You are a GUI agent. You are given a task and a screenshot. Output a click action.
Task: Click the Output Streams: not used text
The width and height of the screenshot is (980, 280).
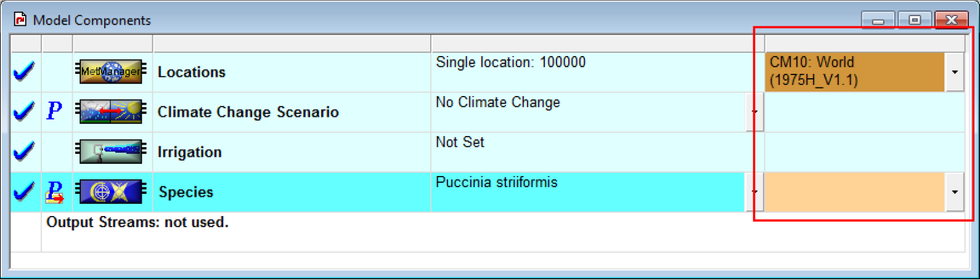137,222
